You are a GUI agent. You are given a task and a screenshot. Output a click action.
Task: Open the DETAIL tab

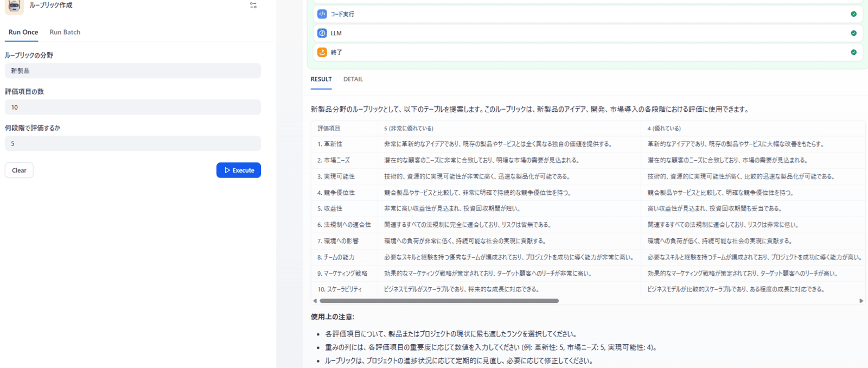(353, 79)
